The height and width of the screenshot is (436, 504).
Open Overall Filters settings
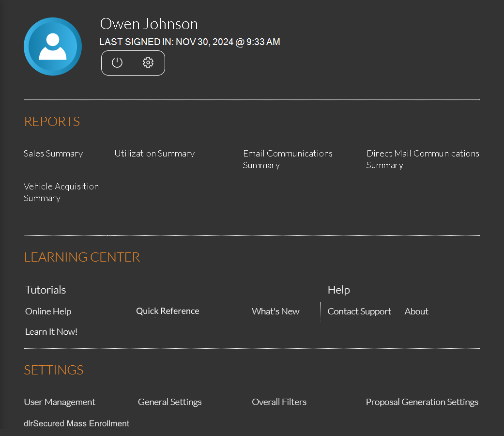point(279,402)
